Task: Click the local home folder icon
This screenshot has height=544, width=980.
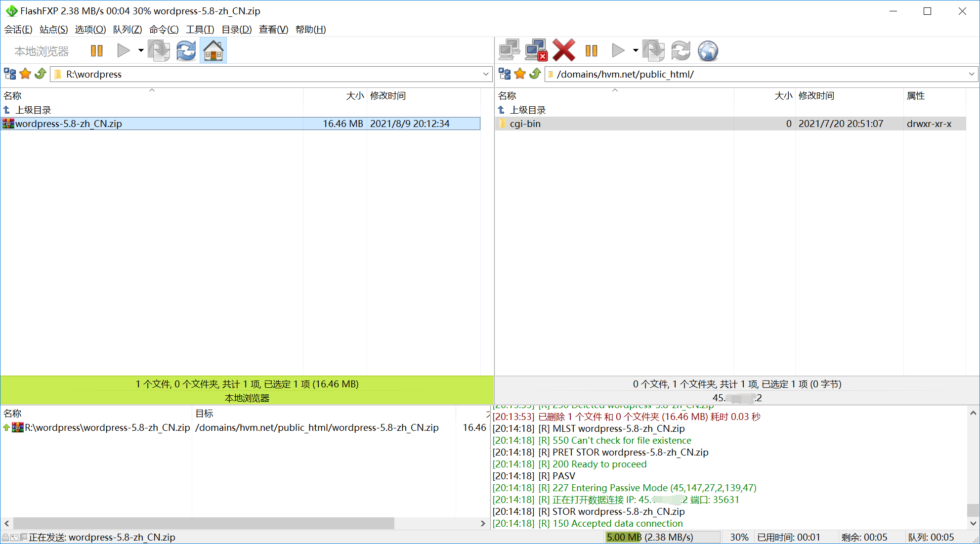Action: pos(213,51)
